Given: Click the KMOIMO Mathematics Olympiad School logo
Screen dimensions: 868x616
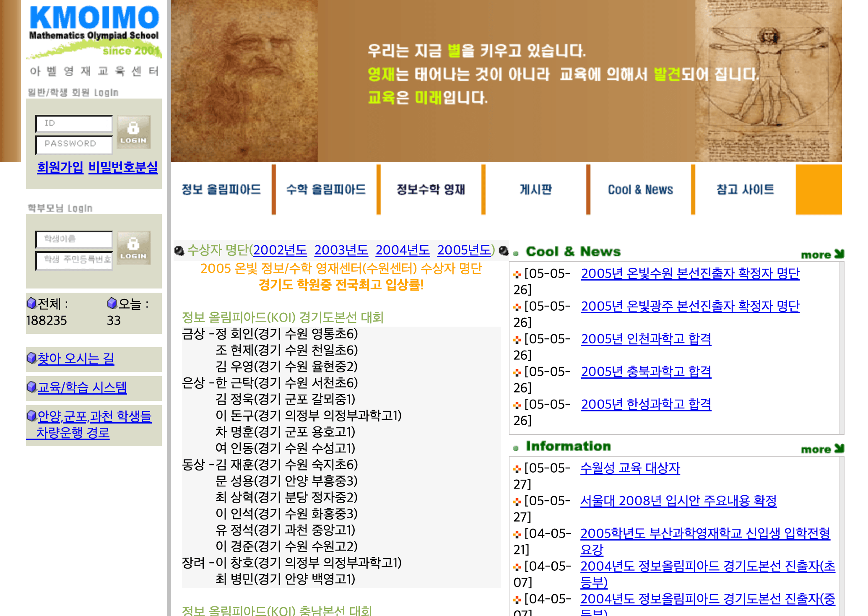Looking at the screenshot, I should 94,31.
